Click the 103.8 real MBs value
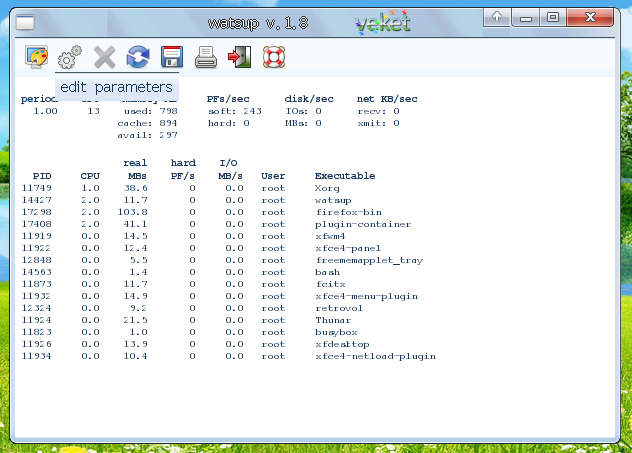The height and width of the screenshot is (453, 632). [x=133, y=212]
